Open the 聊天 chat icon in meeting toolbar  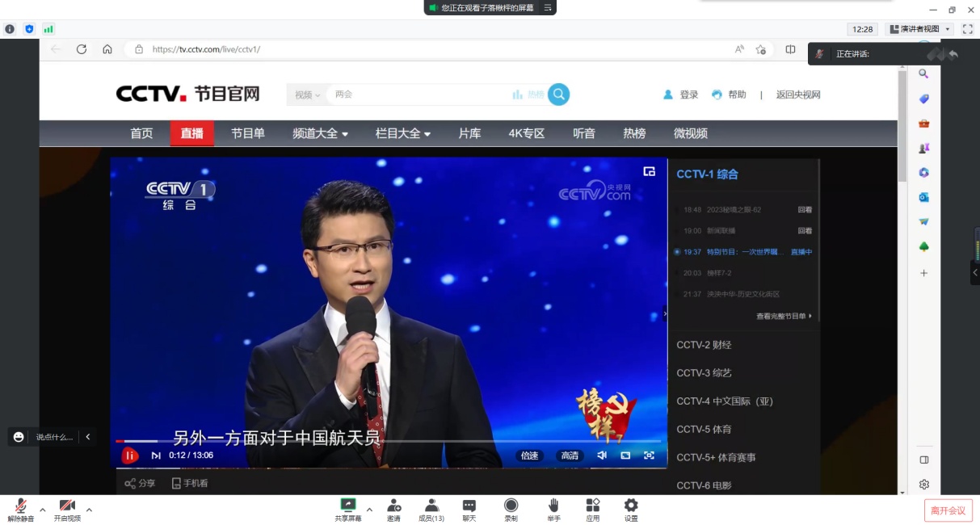469,509
